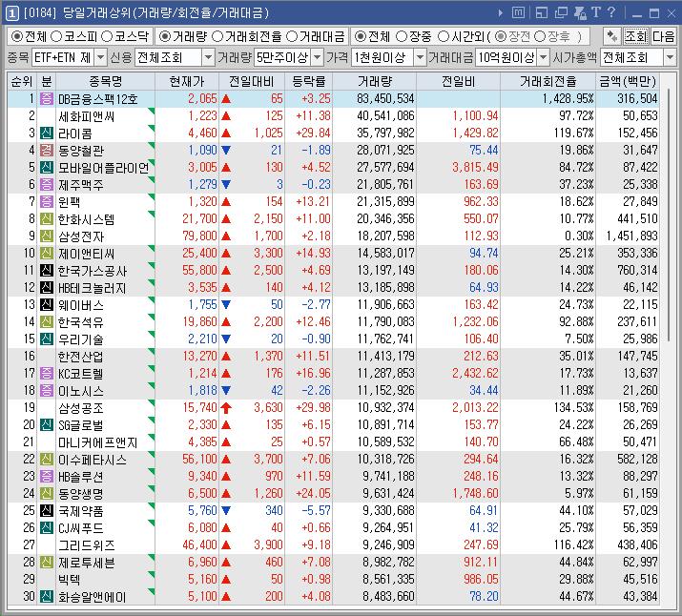Sort by the 종목명 column header
The height and width of the screenshot is (616, 682).
[x=105, y=81]
